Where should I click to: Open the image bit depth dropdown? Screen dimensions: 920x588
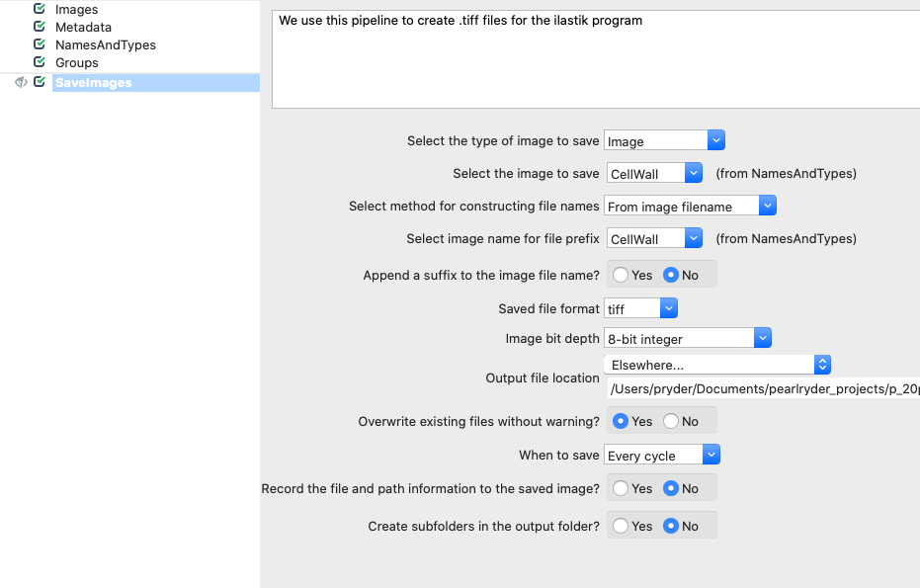762,337
